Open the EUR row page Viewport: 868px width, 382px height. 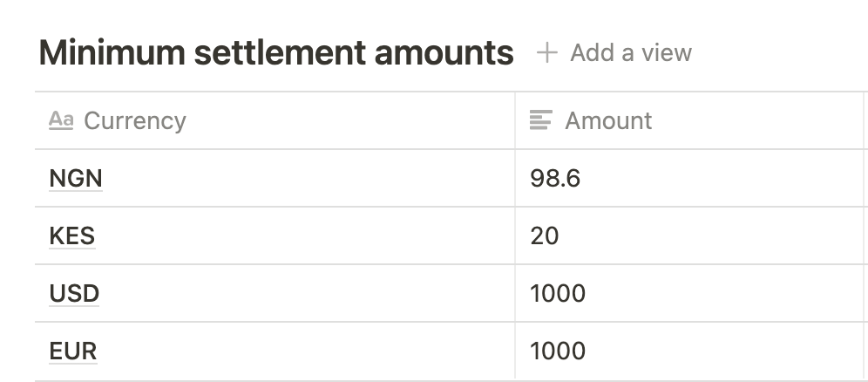[73, 351]
